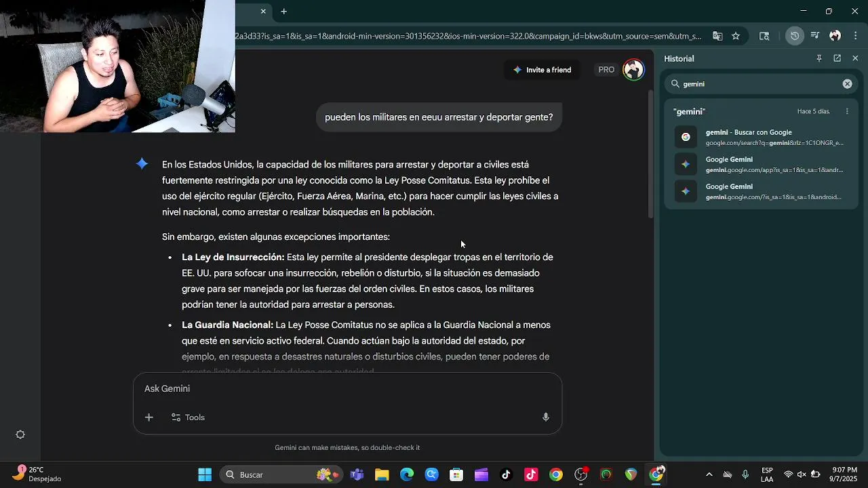Open a new browser tab

pyautogui.click(x=283, y=11)
